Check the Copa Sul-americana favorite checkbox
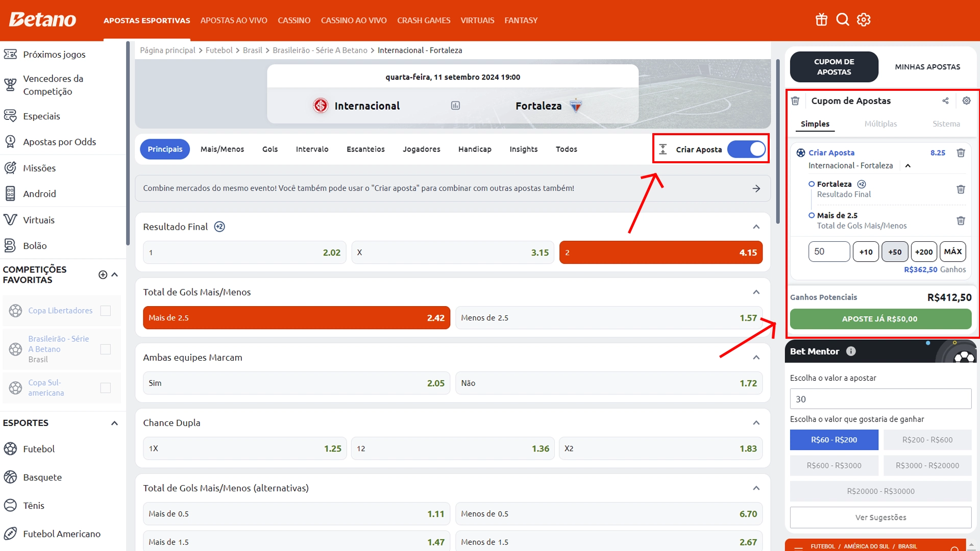The height and width of the screenshot is (551, 980). (106, 388)
